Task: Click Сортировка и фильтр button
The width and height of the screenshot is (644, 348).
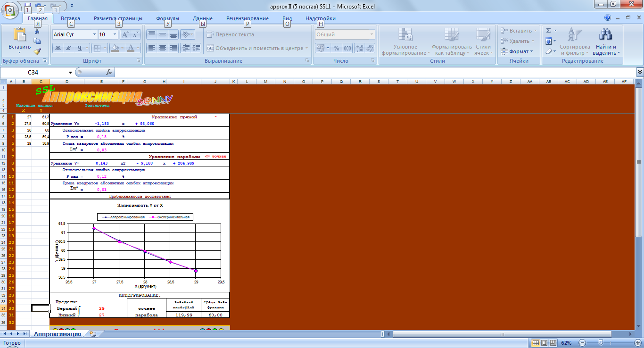Action: click(x=575, y=41)
